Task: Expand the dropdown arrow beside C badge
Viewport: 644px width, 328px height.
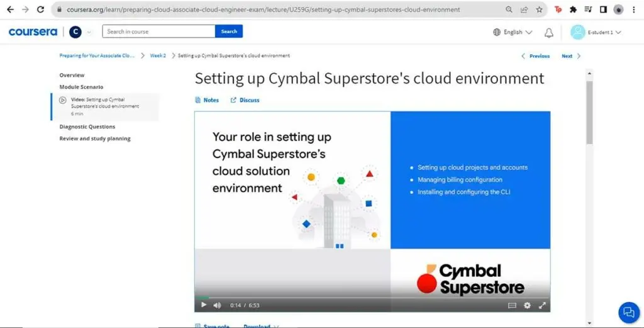Action: pyautogui.click(x=89, y=32)
